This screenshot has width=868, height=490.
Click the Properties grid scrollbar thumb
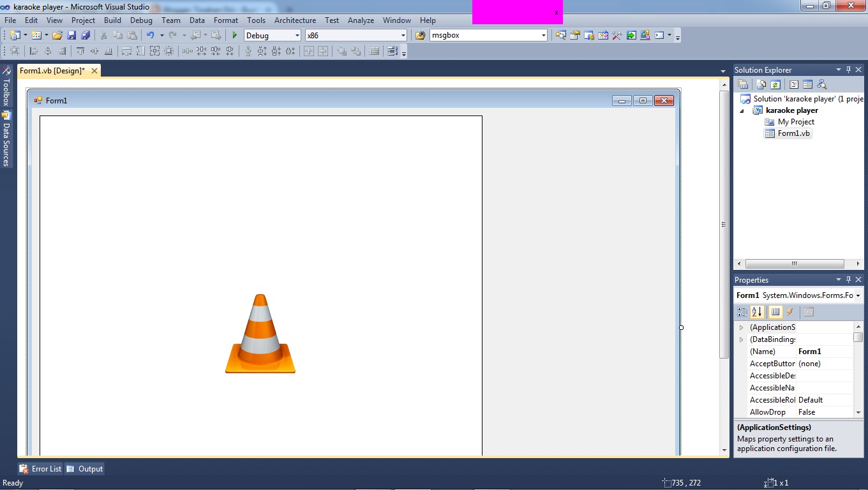coord(858,338)
